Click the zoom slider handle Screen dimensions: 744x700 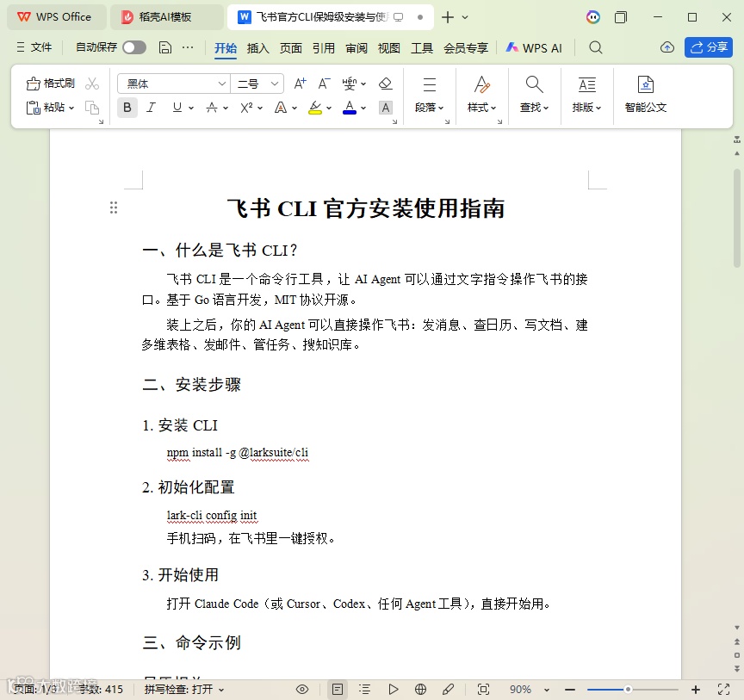click(628, 689)
